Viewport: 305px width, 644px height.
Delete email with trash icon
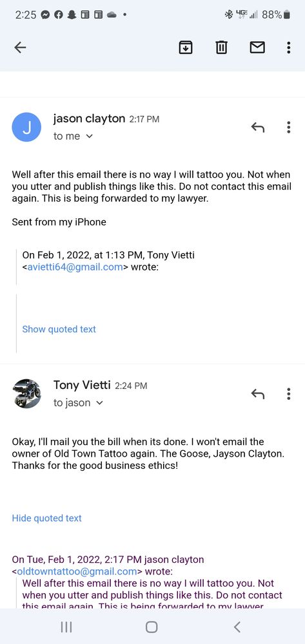click(221, 48)
